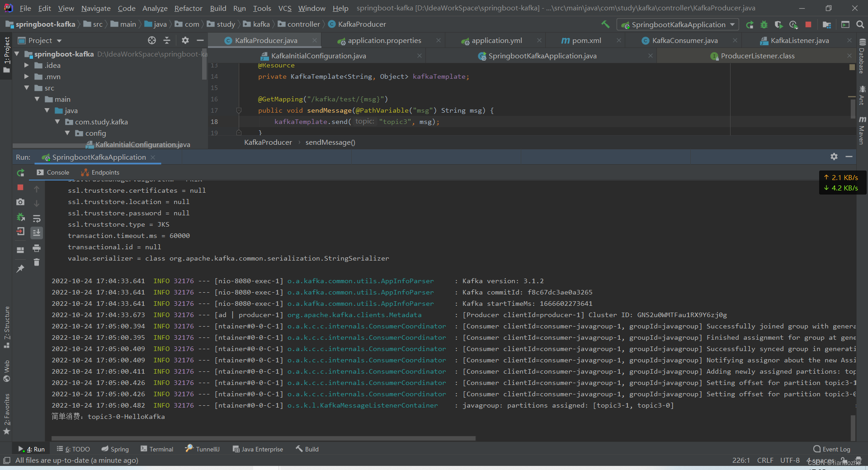Collapse the config package node
This screenshot has height=470, width=868.
[x=67, y=133]
